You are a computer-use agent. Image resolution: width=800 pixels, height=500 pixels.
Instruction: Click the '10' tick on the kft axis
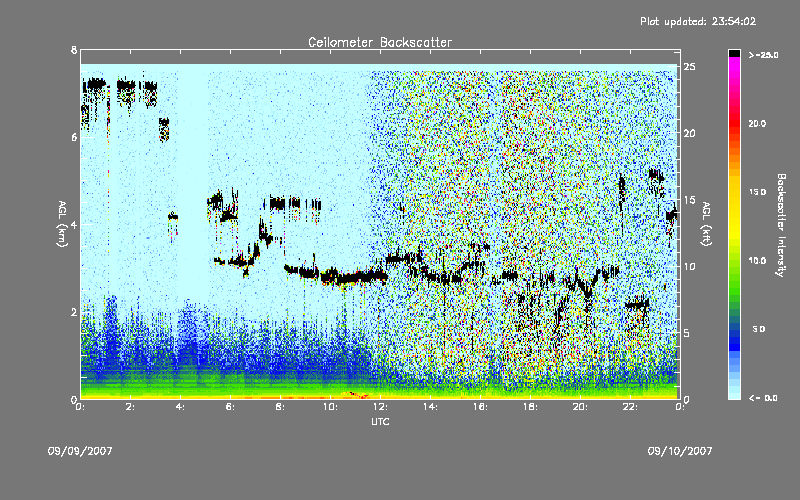coord(689,266)
